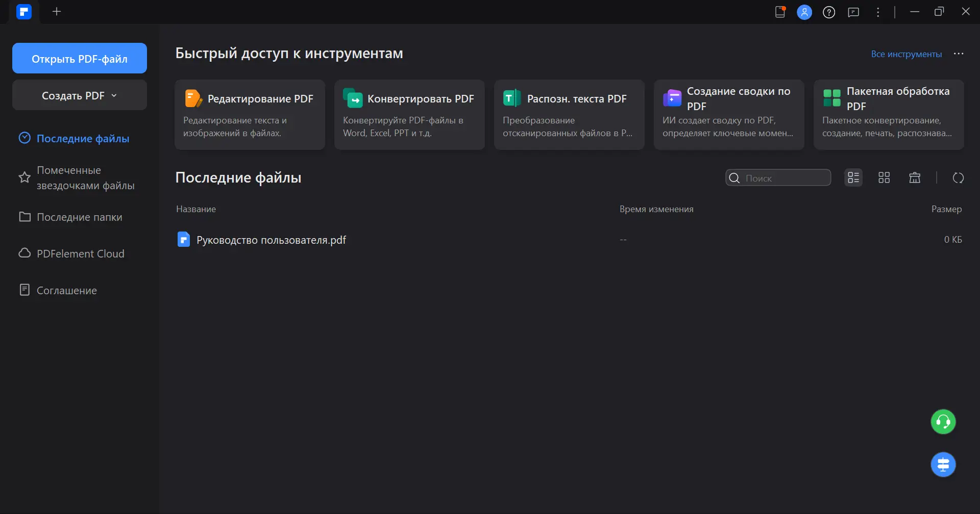Click the blue floating assistant button
Screen dimensions: 980x514
tap(943, 465)
